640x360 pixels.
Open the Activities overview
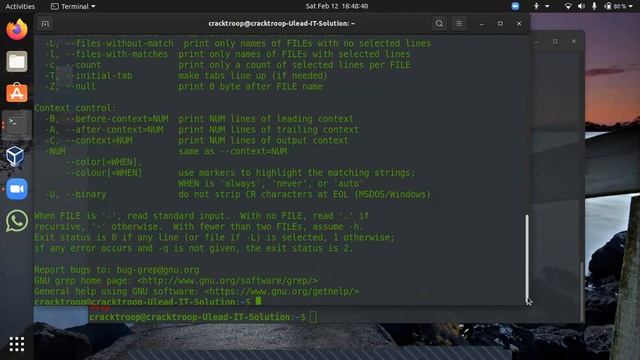20,6
